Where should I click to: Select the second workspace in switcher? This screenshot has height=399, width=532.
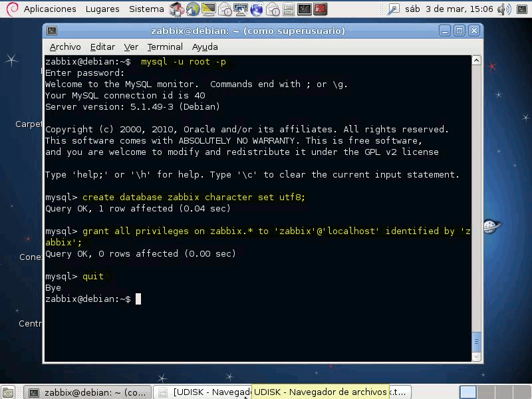(487, 392)
